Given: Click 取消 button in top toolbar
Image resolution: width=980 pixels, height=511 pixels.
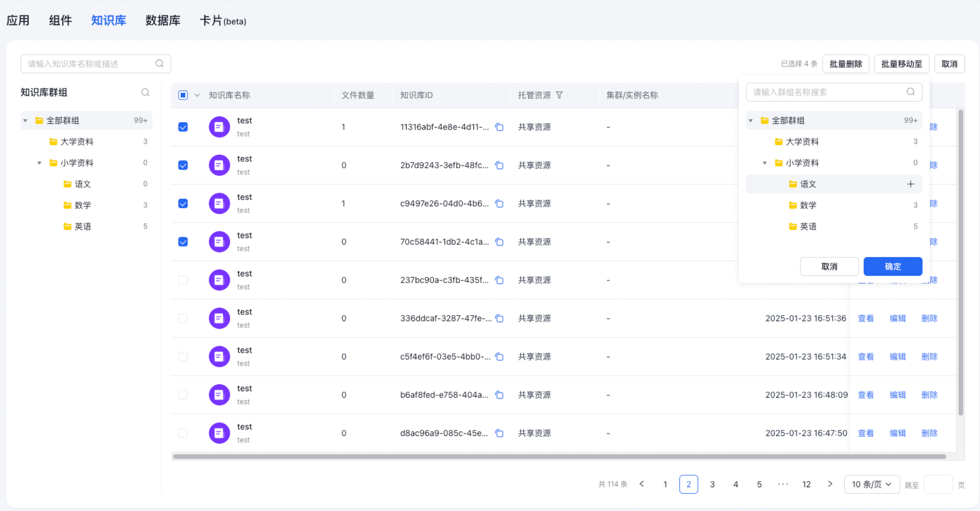Looking at the screenshot, I should (x=949, y=64).
